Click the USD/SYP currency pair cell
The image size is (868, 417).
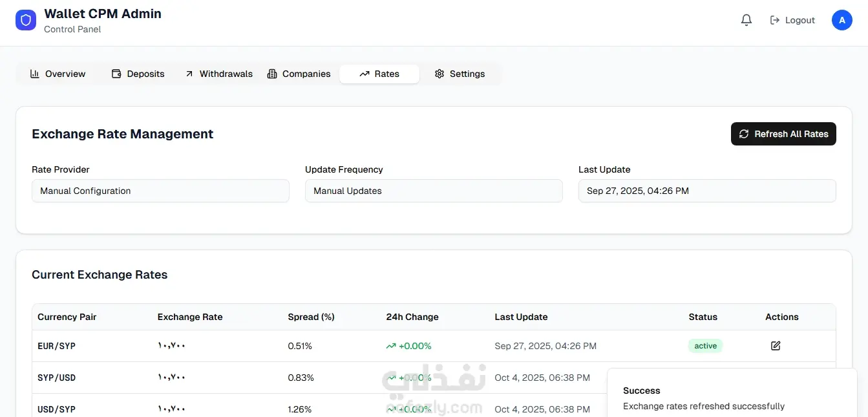(x=56, y=409)
